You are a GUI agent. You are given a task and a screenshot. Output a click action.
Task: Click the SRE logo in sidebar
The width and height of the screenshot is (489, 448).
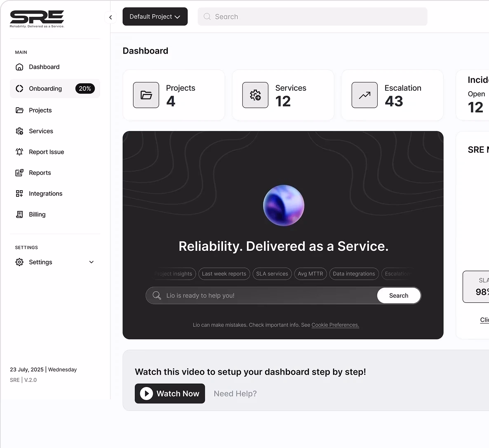(x=37, y=19)
